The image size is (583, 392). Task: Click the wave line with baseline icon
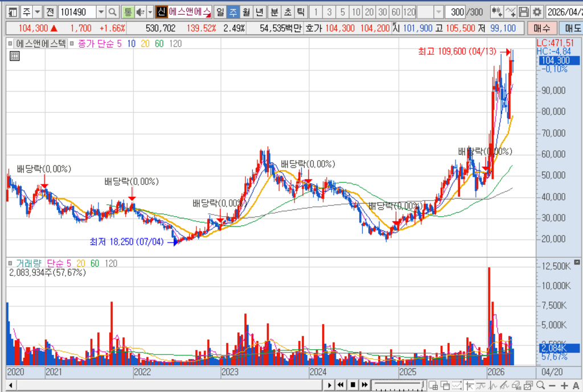pyautogui.click(x=481, y=385)
